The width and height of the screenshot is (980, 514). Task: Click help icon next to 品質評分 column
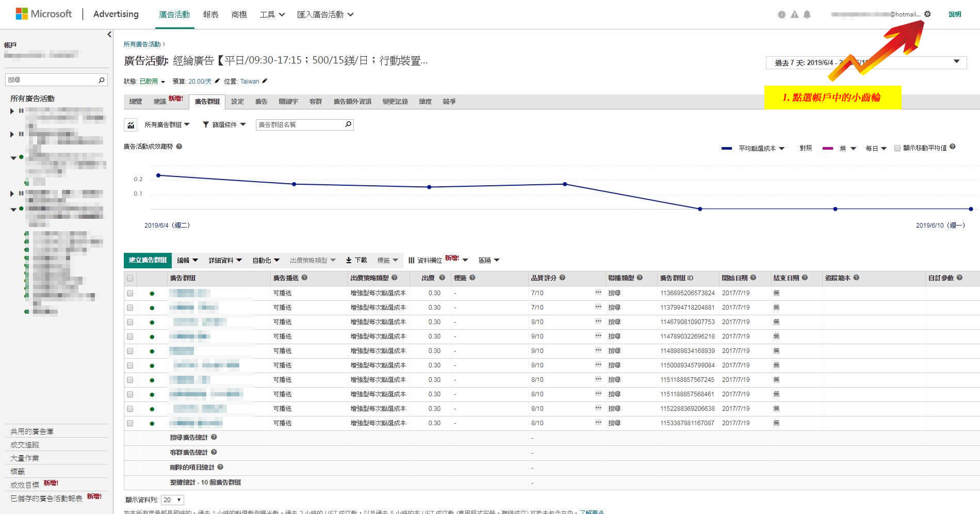click(562, 278)
